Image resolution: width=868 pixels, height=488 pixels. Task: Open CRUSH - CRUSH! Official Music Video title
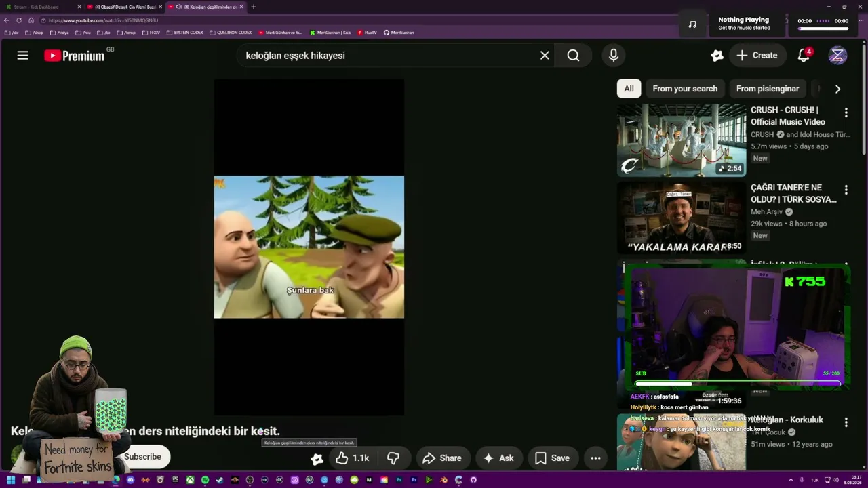788,116
